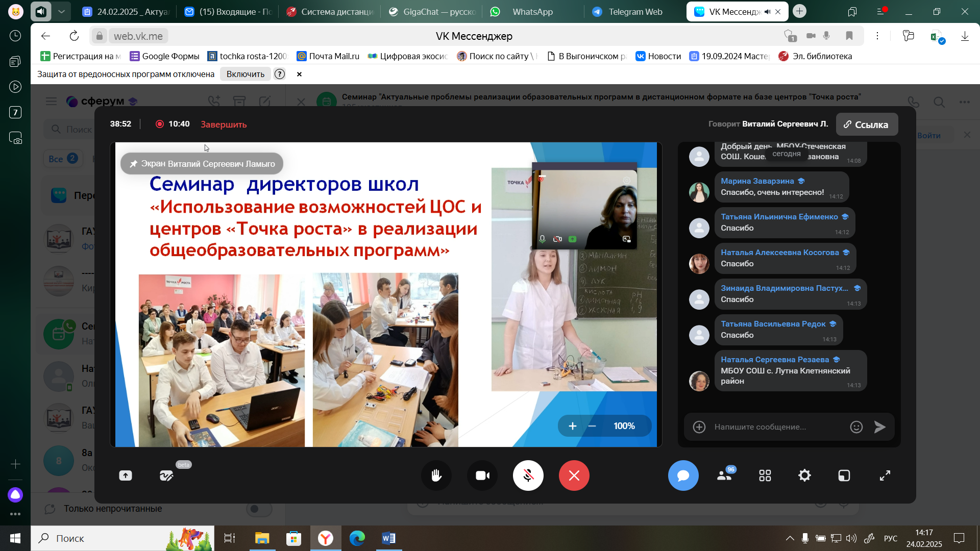Image resolution: width=980 pixels, height=551 pixels.
Task: Zoom out the shared screen
Action: [x=592, y=426]
